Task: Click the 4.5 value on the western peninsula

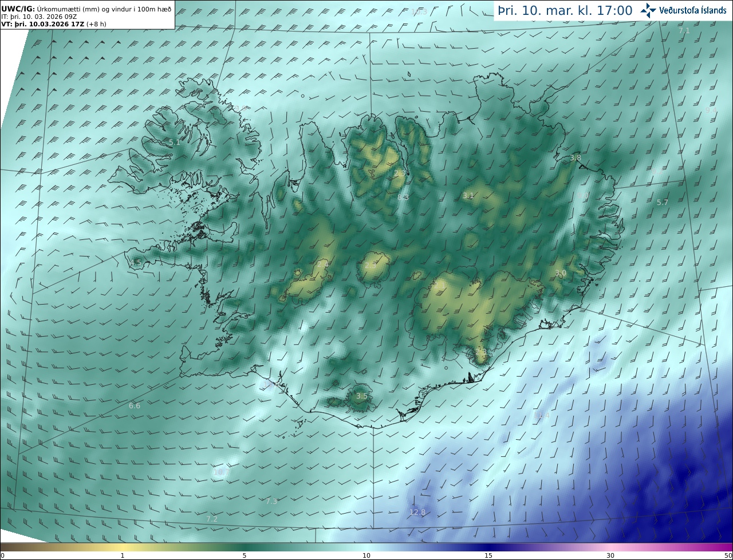Action: coord(135,263)
